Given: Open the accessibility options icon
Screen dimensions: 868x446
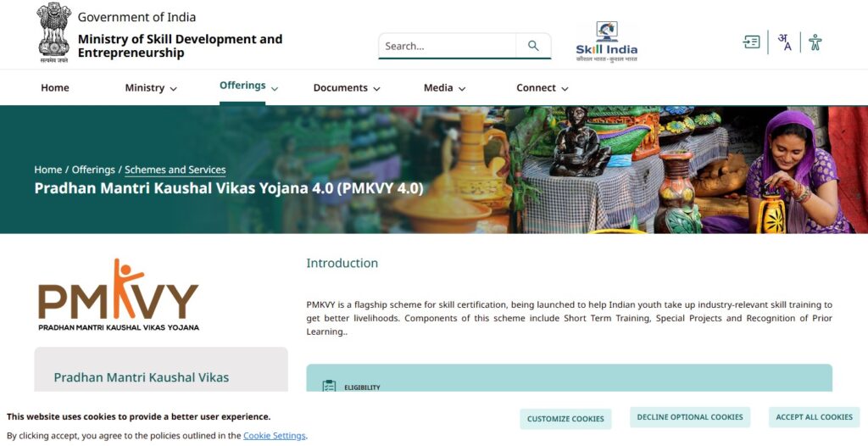Looking at the screenshot, I should tap(815, 42).
